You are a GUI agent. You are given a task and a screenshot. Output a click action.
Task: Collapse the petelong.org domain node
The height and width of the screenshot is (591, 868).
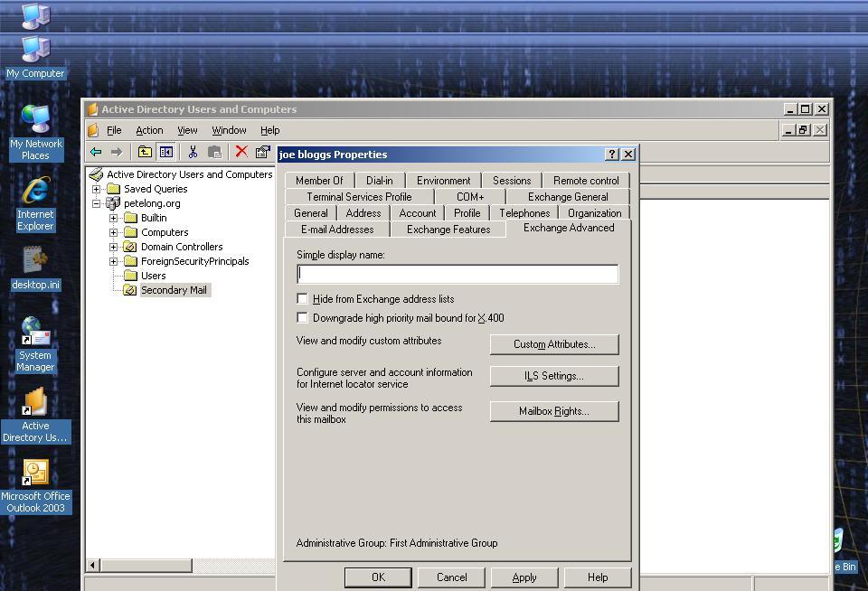[97, 203]
